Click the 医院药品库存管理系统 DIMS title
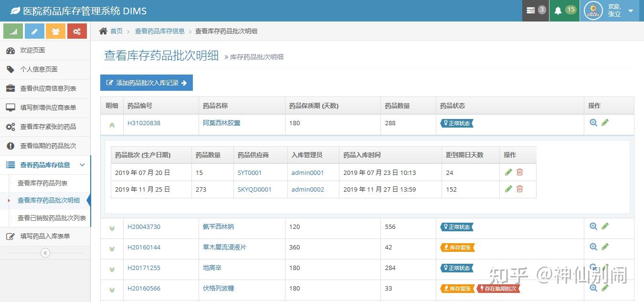This screenshot has height=302, width=644. pyautogui.click(x=85, y=11)
